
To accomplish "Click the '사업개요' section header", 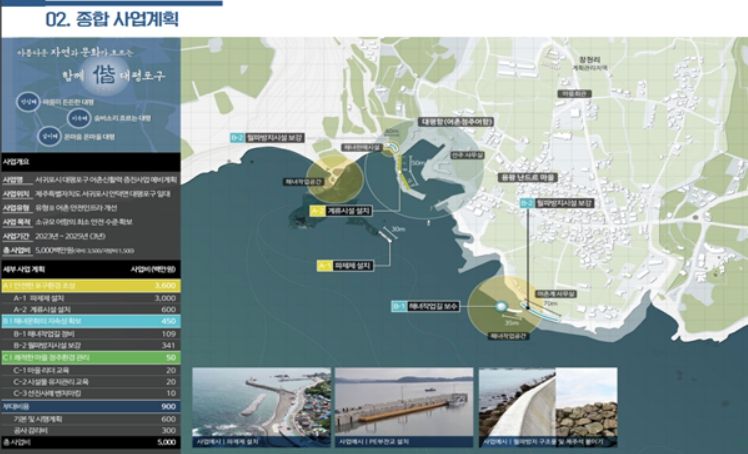I will coord(91,162).
